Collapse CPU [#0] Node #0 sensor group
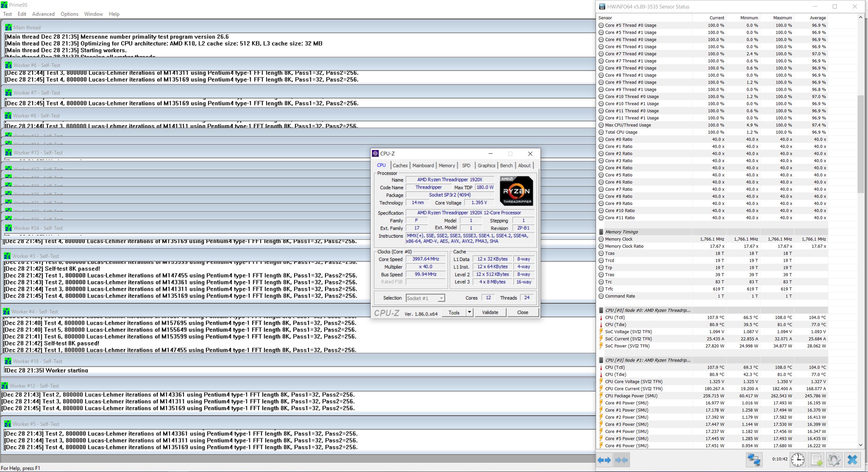This screenshot has width=868, height=472. 601,310
